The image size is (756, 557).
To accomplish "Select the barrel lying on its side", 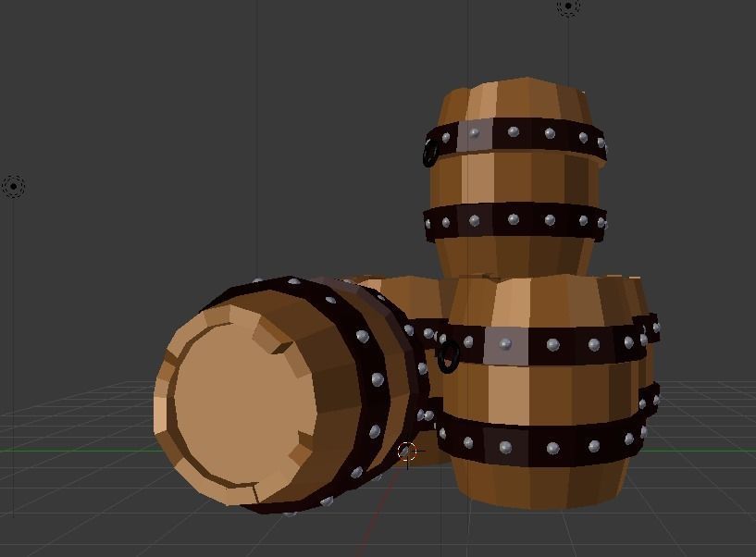I will pyautogui.click(x=290, y=393).
